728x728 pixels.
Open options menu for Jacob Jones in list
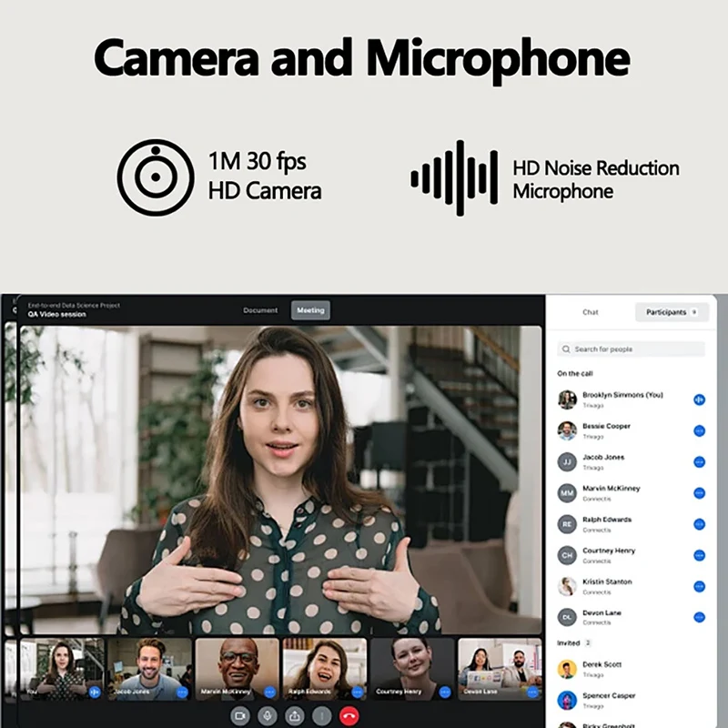pyautogui.click(x=699, y=461)
